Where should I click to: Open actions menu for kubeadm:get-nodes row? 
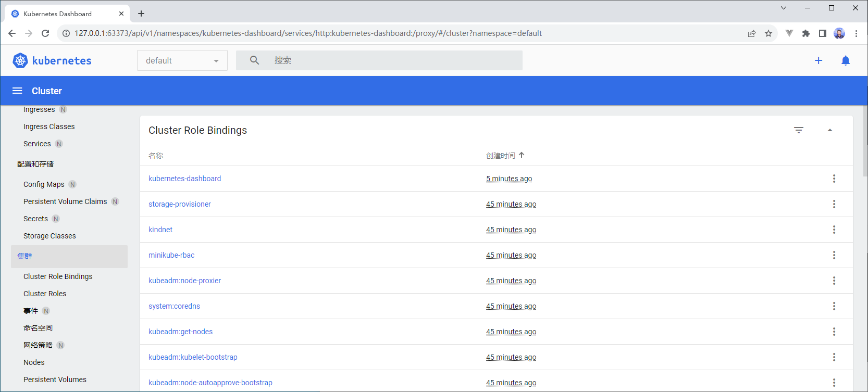click(x=834, y=332)
